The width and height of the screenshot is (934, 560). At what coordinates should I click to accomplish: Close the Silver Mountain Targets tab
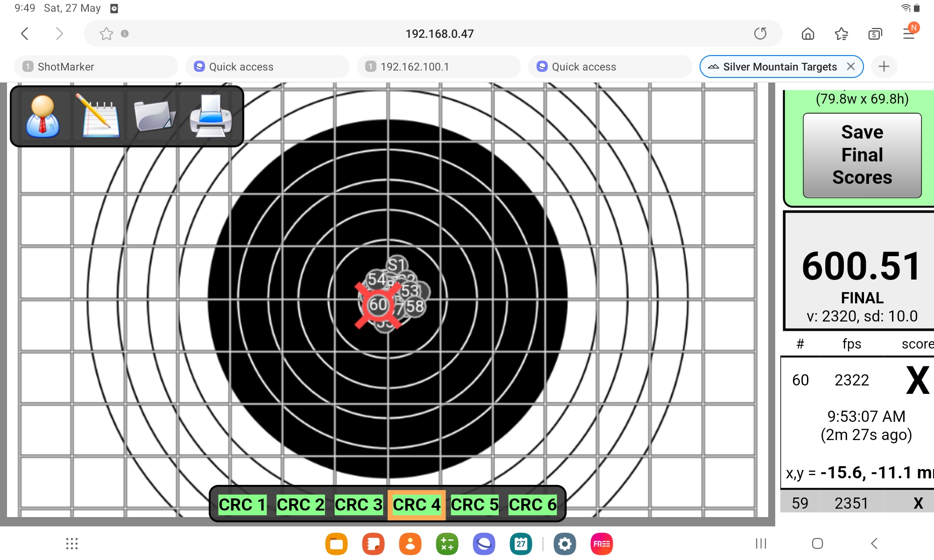coord(851,67)
